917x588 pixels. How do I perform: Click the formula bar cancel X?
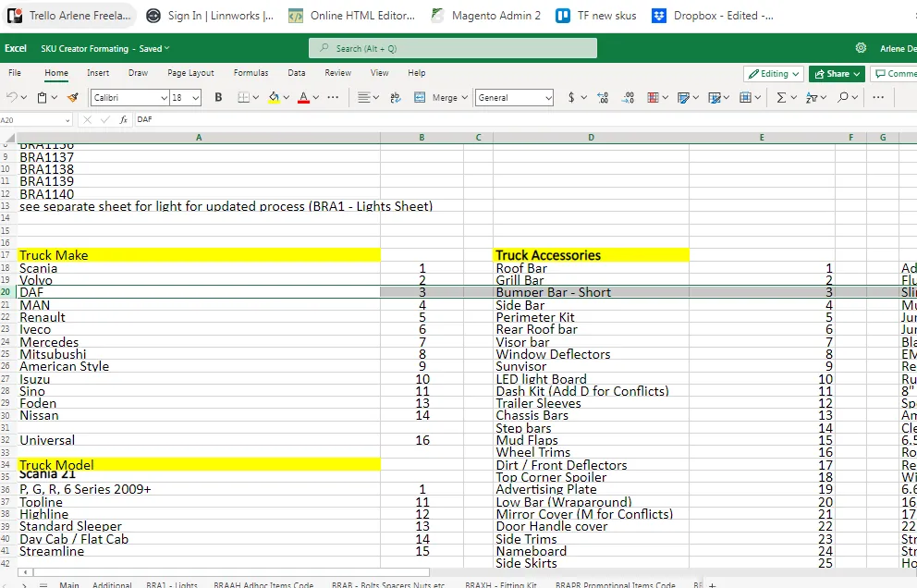[x=87, y=119]
